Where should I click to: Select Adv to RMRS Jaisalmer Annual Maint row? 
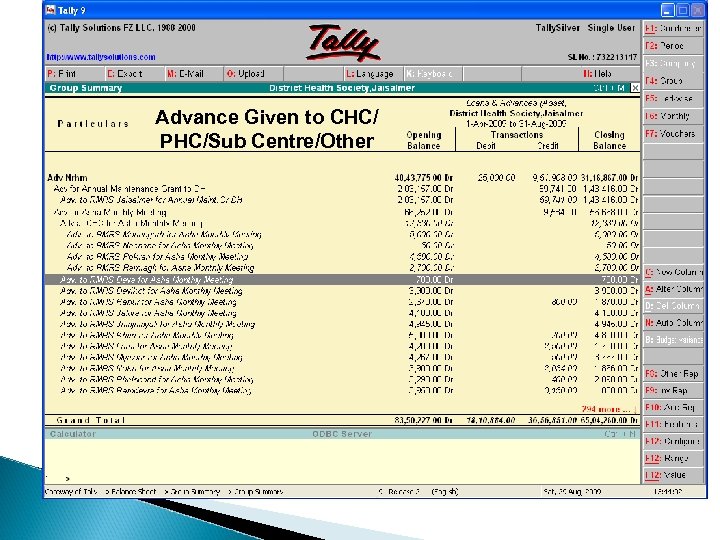pos(342,200)
